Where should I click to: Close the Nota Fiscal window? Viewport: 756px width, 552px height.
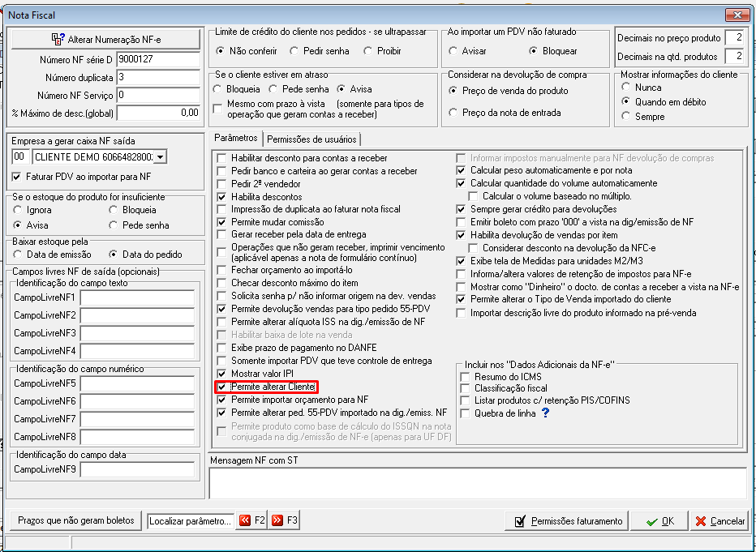pyautogui.click(x=737, y=15)
